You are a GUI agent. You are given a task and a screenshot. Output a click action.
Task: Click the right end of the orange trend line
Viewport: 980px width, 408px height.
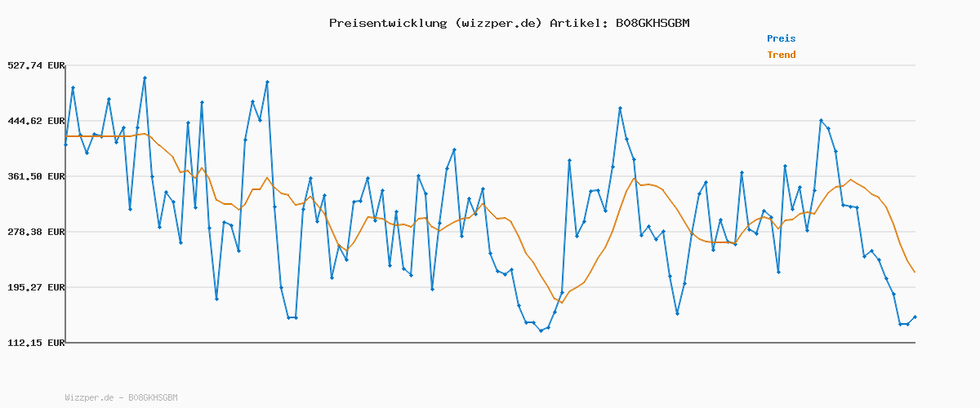pos(915,272)
